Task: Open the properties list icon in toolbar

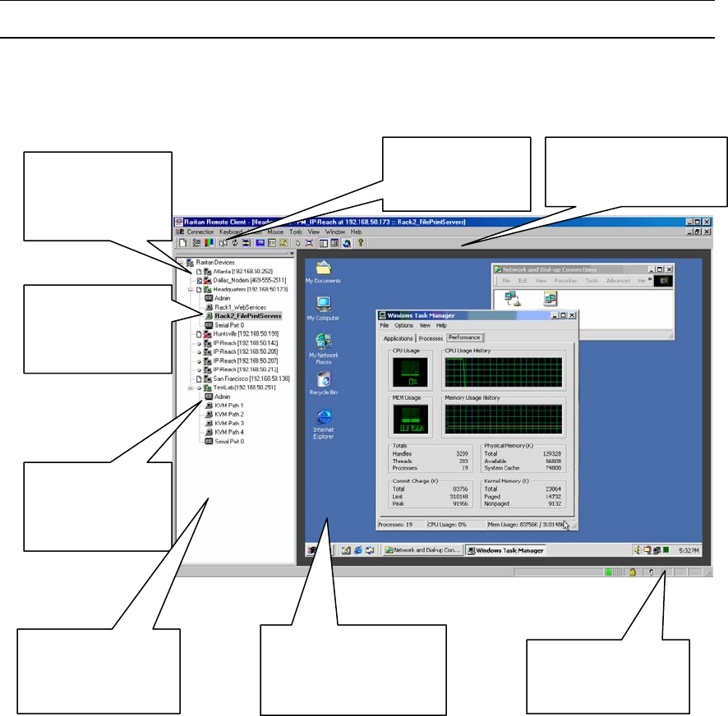Action: (197, 243)
